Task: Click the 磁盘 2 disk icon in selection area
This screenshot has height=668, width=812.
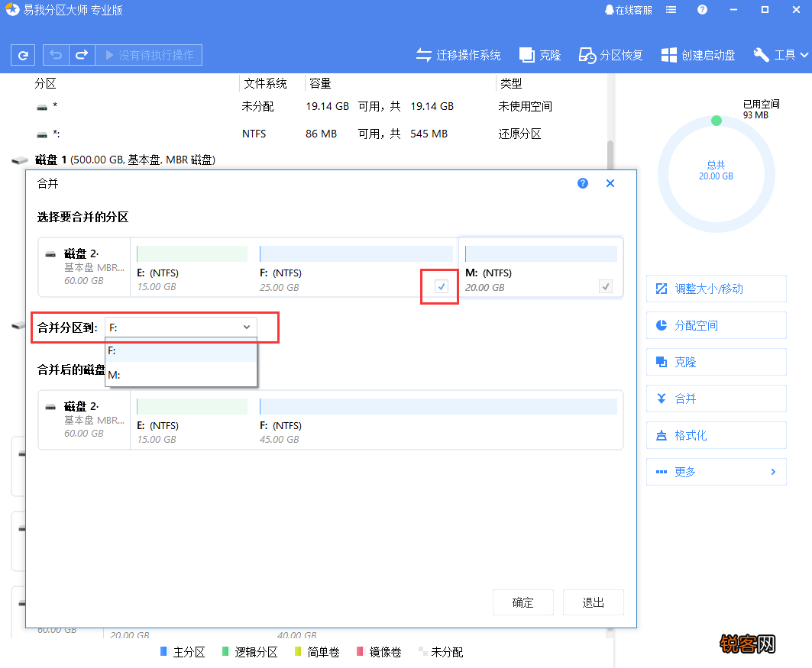Action: [x=50, y=254]
